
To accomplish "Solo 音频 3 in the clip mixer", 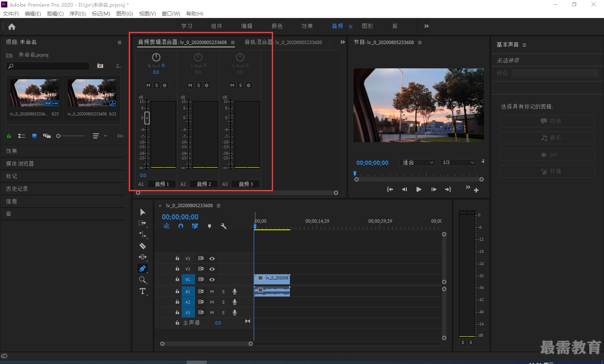I will coord(240,85).
